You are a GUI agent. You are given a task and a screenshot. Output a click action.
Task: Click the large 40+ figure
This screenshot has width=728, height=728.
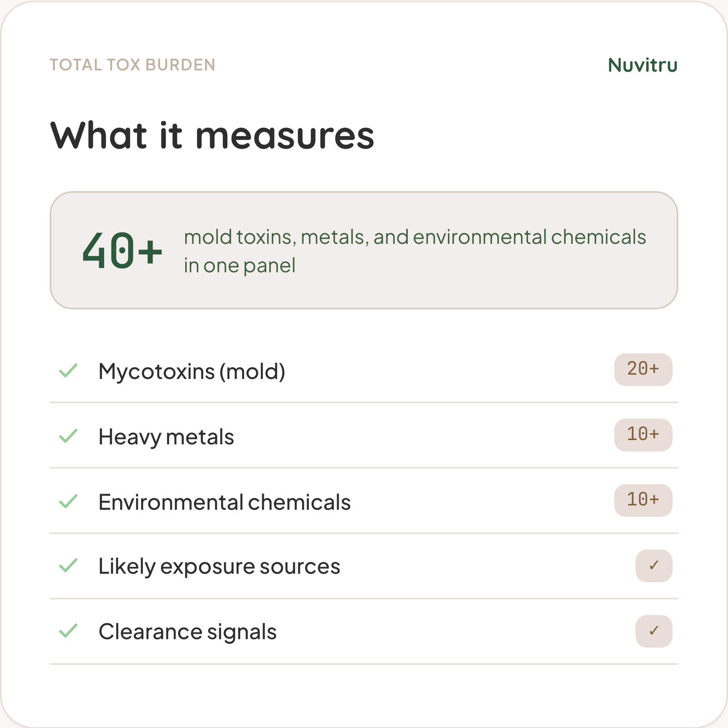coord(122,251)
